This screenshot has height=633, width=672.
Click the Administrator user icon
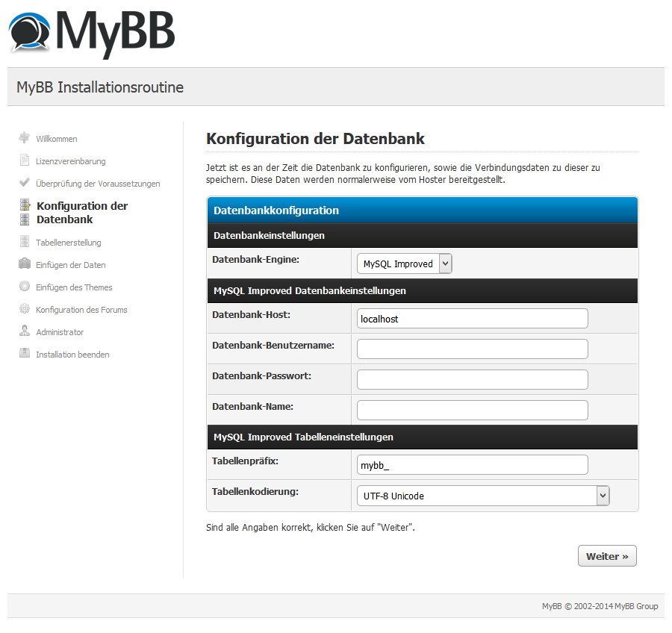pos(25,331)
